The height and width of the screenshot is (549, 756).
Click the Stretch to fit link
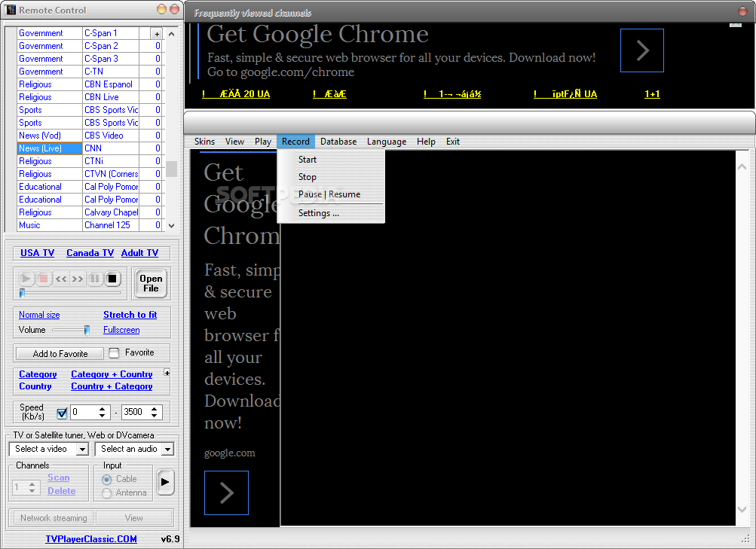click(x=130, y=315)
